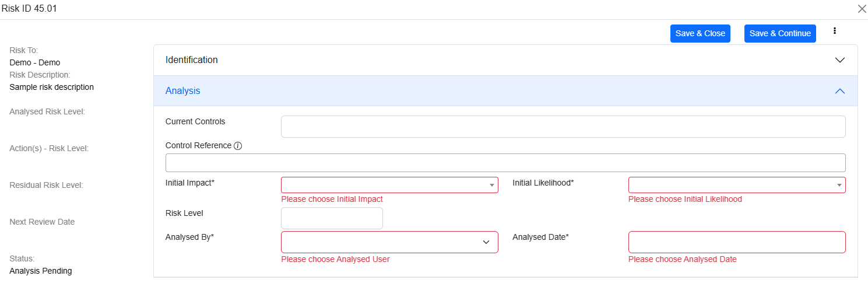Click the Analysed By chevron arrow

[486, 242]
